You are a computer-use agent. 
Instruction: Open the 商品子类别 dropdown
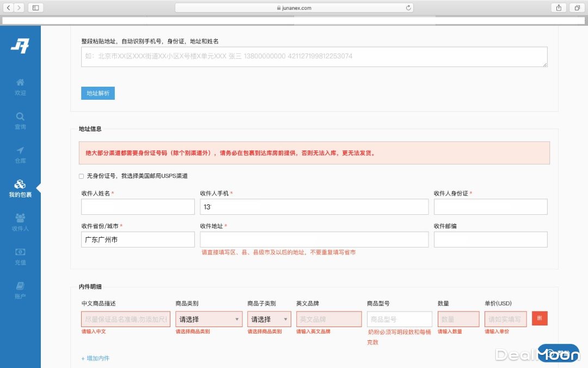pos(269,319)
